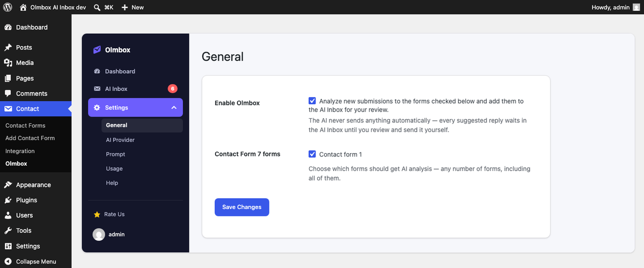Click the Pages icon in sidebar
The width and height of the screenshot is (644, 268).
tap(8, 78)
